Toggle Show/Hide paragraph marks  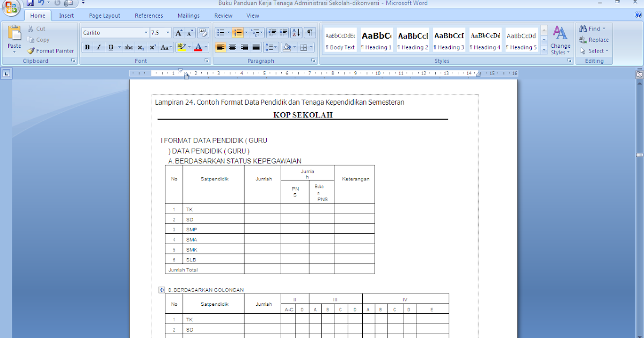coord(309,32)
